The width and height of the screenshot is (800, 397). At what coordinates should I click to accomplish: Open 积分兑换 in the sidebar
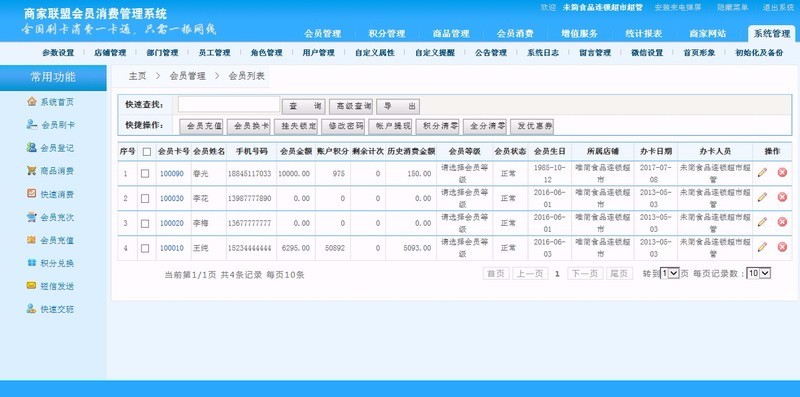pos(50,263)
